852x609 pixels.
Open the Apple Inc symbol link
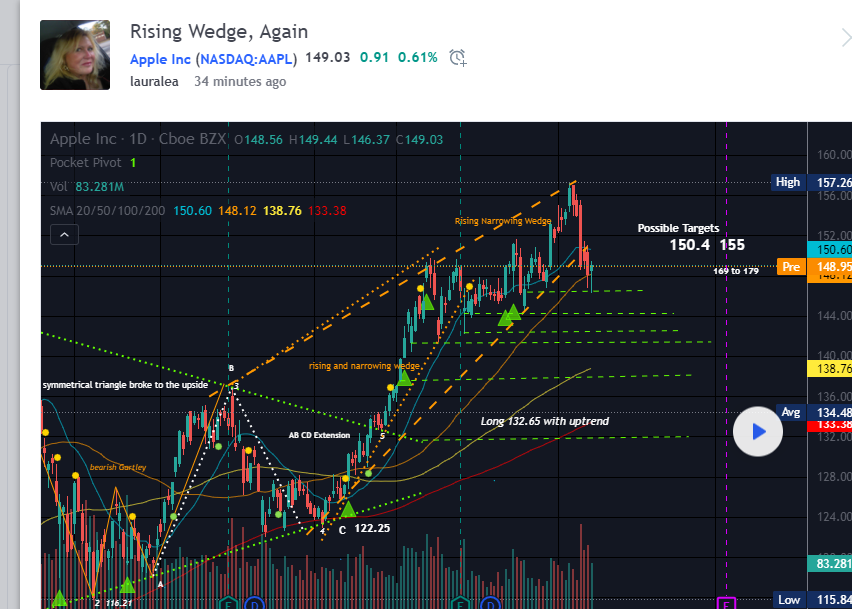point(160,59)
